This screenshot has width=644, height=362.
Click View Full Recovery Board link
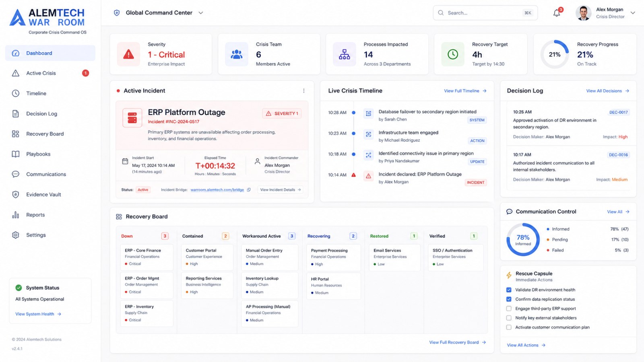click(458, 342)
